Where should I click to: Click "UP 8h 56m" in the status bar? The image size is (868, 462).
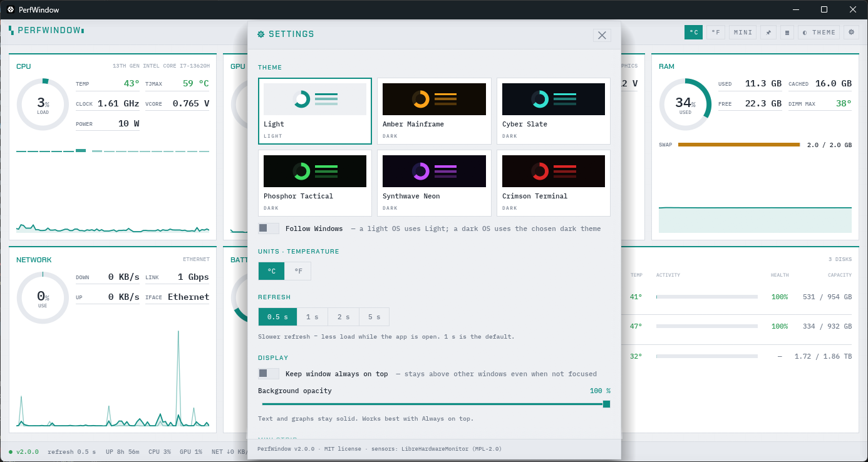(122, 451)
